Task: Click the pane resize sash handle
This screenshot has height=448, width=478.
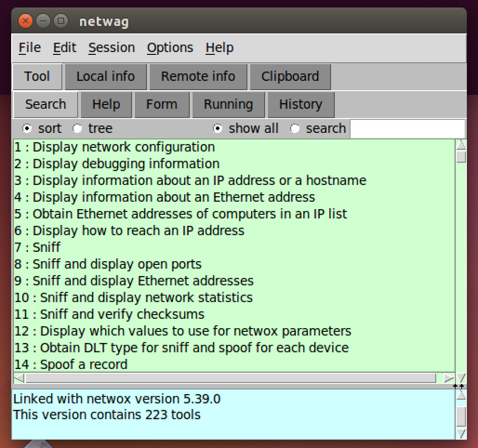Action: (x=458, y=387)
